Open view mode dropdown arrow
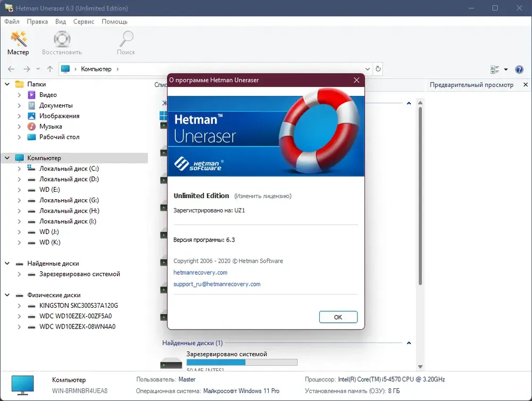This screenshot has width=532, height=401. (506, 69)
